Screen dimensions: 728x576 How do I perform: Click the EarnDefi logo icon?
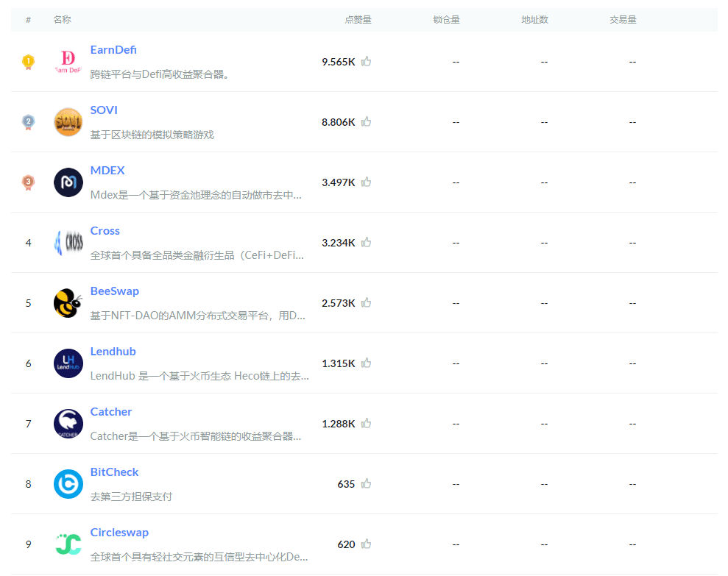(x=68, y=62)
